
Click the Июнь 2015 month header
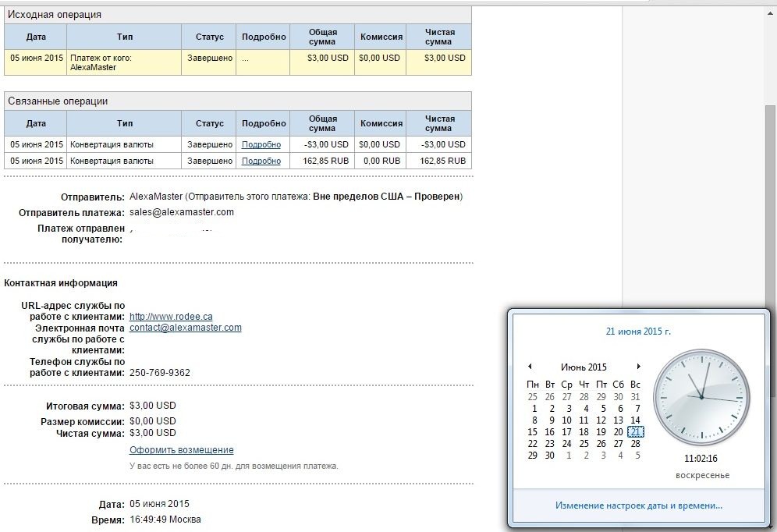point(584,367)
